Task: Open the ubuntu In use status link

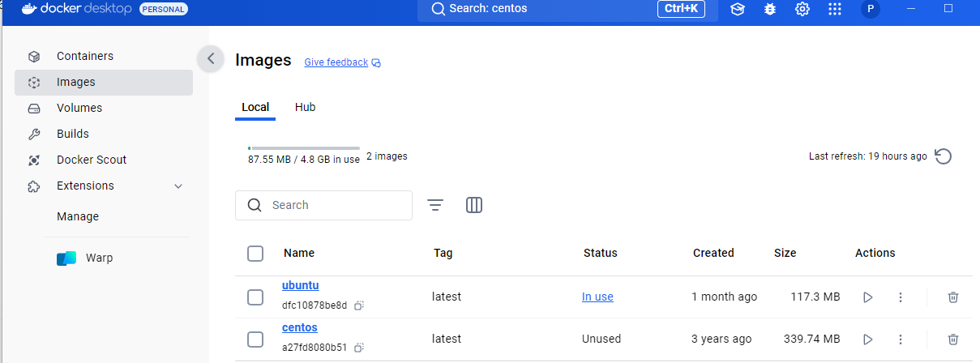Action: [597, 297]
